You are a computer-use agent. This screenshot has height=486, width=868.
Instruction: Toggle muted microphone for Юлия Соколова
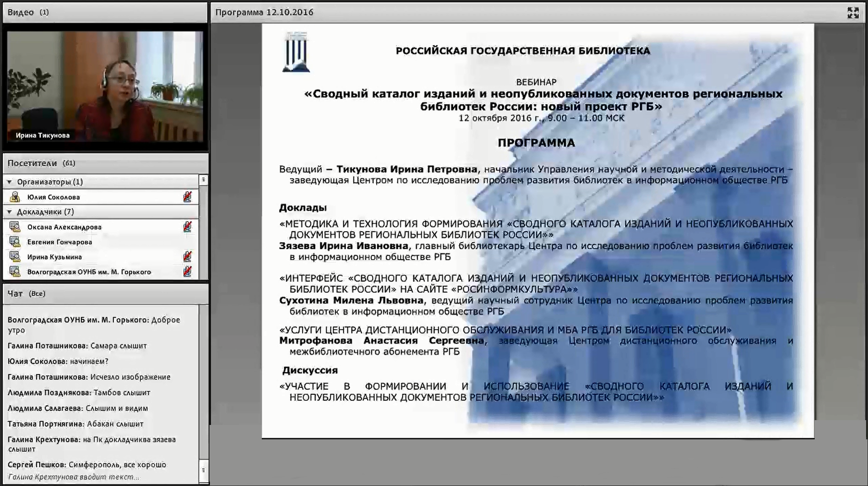pos(187,197)
